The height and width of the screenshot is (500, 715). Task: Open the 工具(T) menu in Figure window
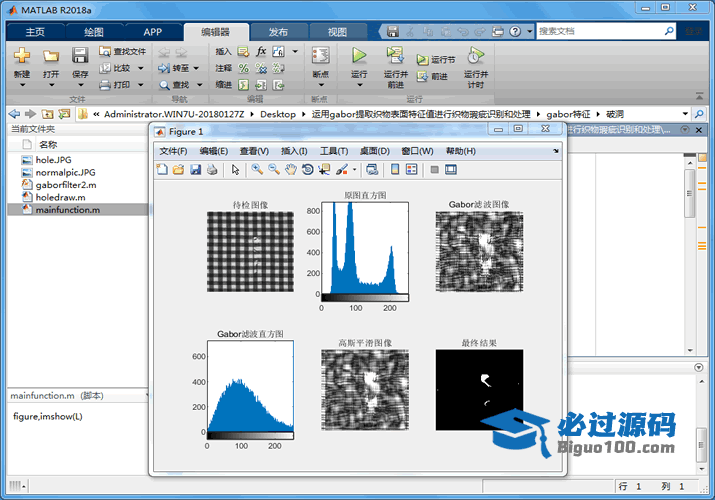point(333,151)
